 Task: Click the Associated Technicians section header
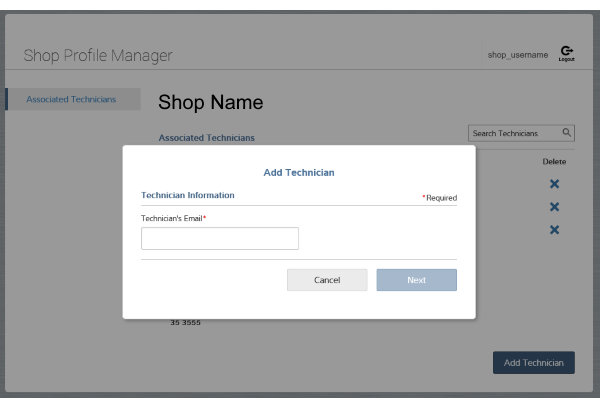tap(206, 138)
